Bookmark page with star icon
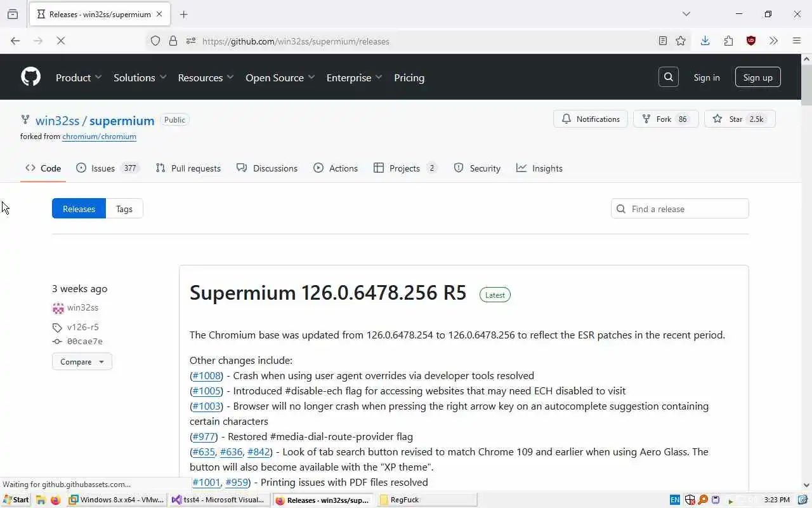 click(681, 41)
